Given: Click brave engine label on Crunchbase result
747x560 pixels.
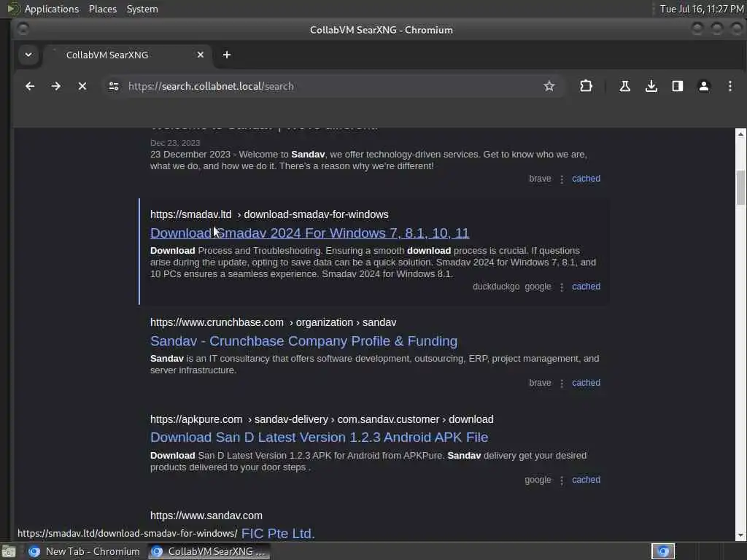Looking at the screenshot, I should [540, 383].
